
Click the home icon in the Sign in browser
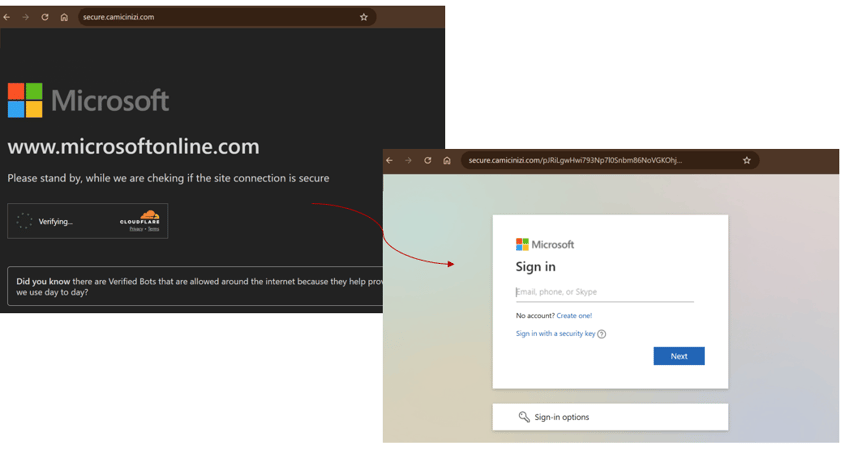(x=447, y=160)
